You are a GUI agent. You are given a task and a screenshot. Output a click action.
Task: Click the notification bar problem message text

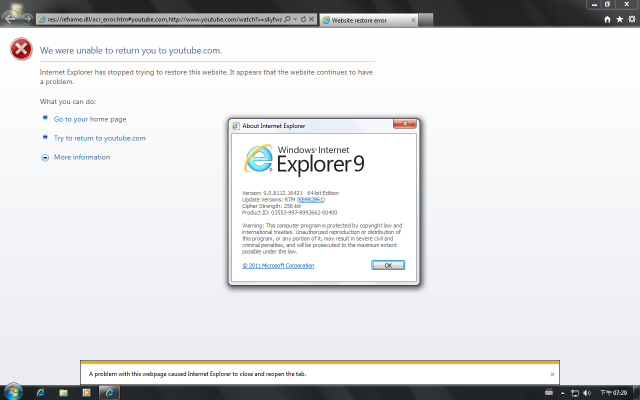[x=198, y=374]
